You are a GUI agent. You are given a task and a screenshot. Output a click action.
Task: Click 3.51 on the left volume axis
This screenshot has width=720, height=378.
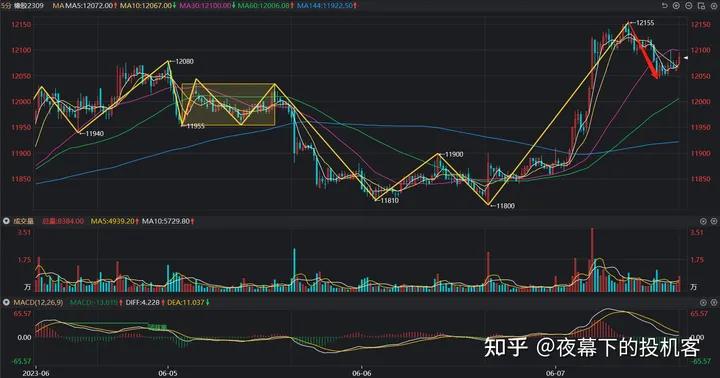24,232
